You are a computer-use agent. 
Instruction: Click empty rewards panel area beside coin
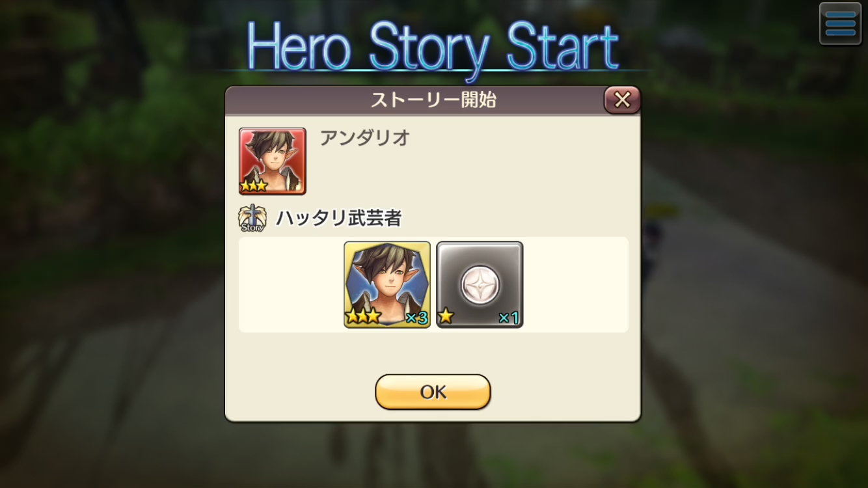pyautogui.click(x=576, y=284)
